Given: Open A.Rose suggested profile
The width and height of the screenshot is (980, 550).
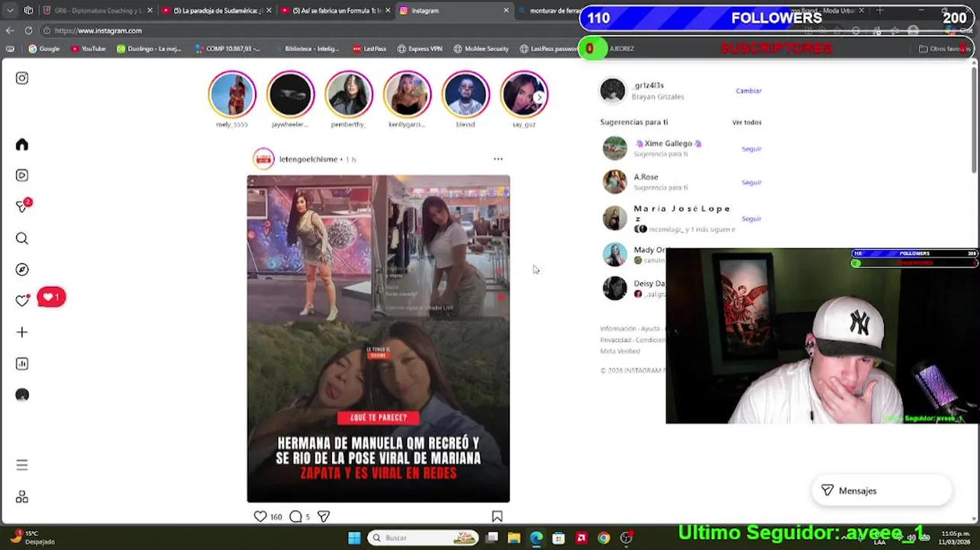Looking at the screenshot, I should coord(646,177).
